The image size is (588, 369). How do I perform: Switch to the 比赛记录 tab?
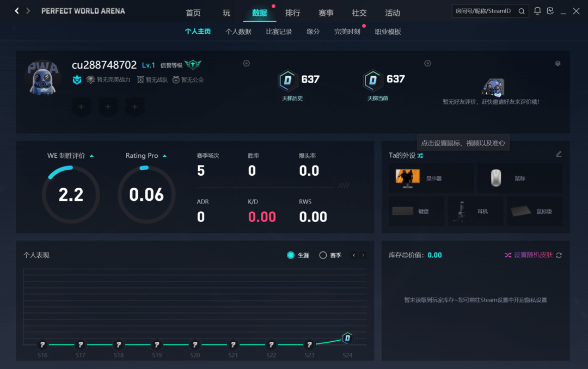coord(279,32)
